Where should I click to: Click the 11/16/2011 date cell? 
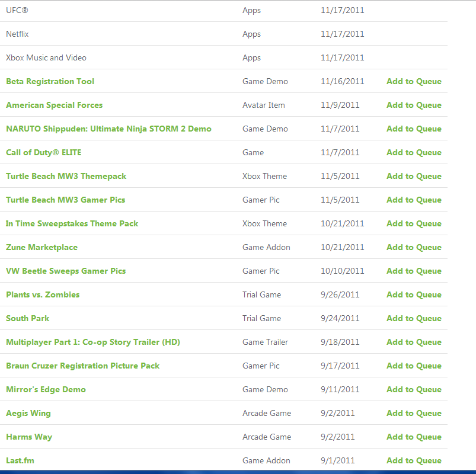(x=343, y=81)
